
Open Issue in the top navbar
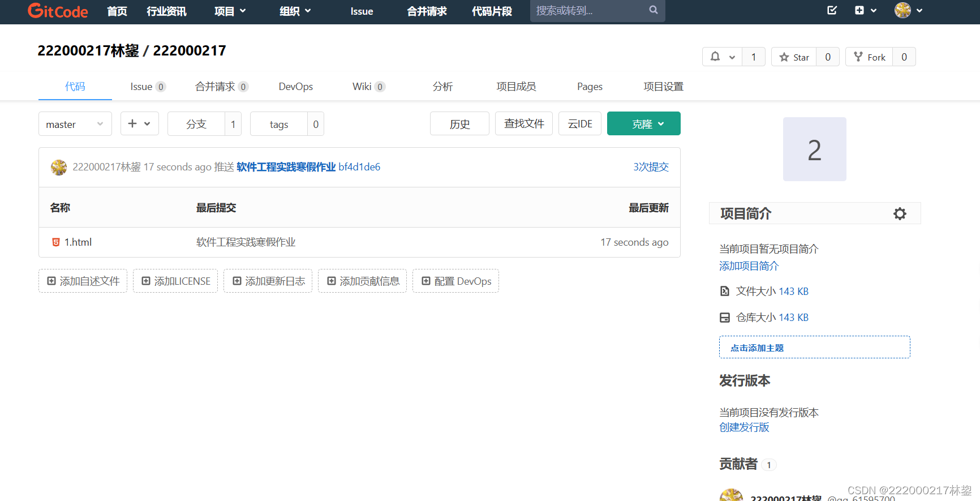[362, 11]
